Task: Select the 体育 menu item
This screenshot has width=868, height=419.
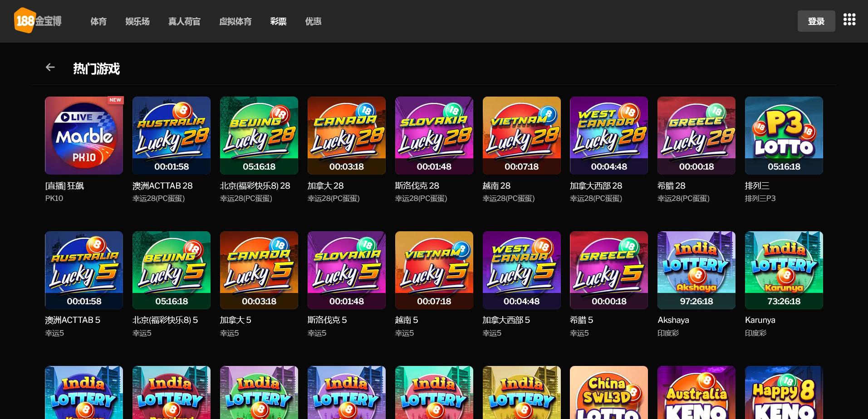Action: pos(98,21)
